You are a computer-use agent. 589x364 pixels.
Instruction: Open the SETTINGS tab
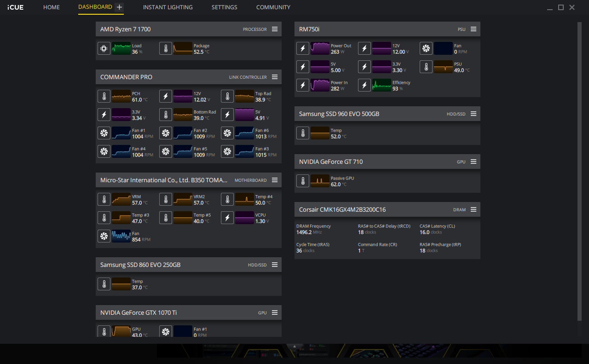[x=225, y=7]
